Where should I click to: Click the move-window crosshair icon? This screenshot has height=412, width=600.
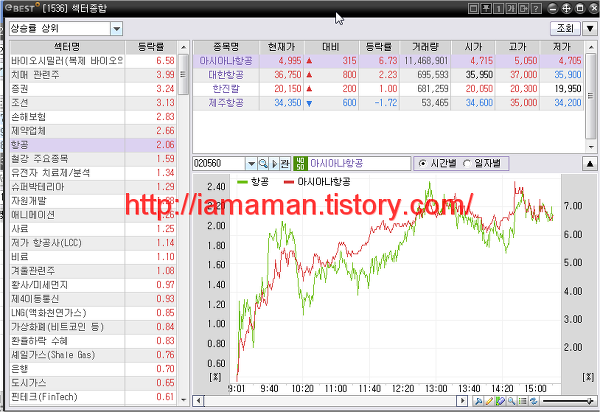pyautogui.click(x=566, y=8)
